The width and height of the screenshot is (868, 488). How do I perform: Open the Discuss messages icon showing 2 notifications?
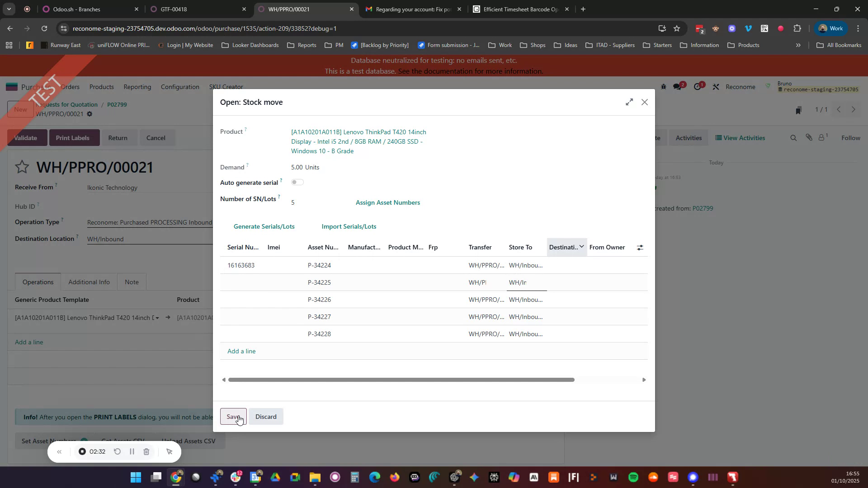(678, 86)
